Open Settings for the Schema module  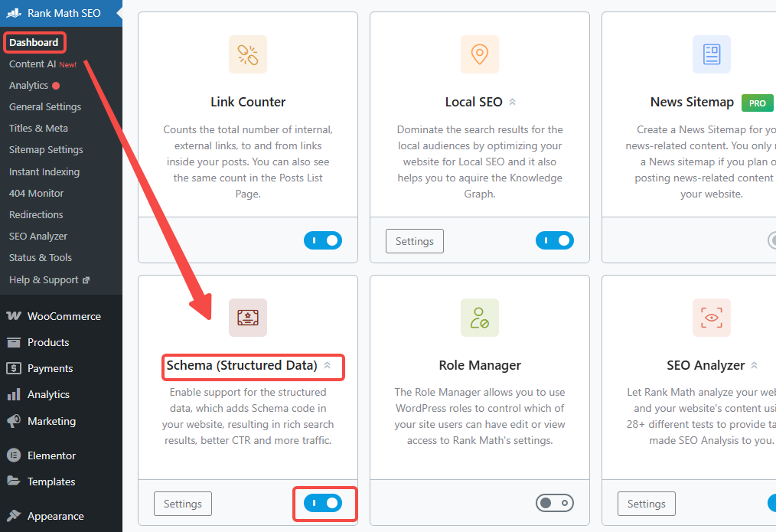tap(182, 503)
